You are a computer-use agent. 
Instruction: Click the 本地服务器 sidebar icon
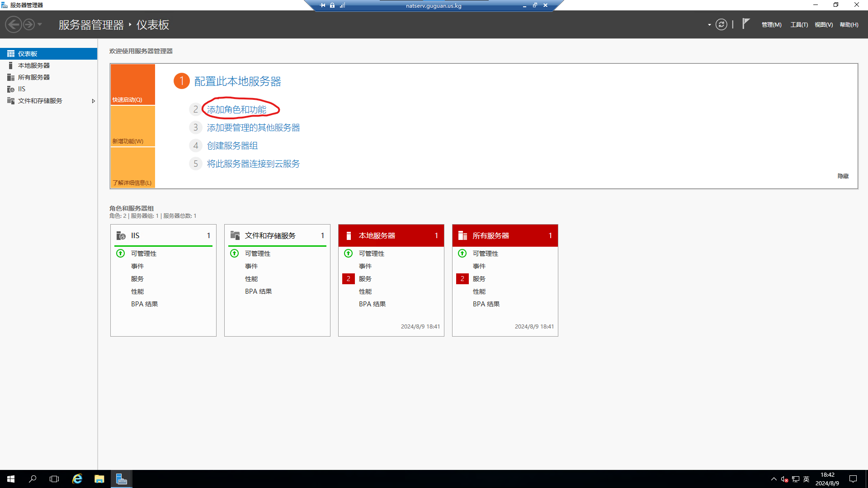pyautogui.click(x=11, y=66)
